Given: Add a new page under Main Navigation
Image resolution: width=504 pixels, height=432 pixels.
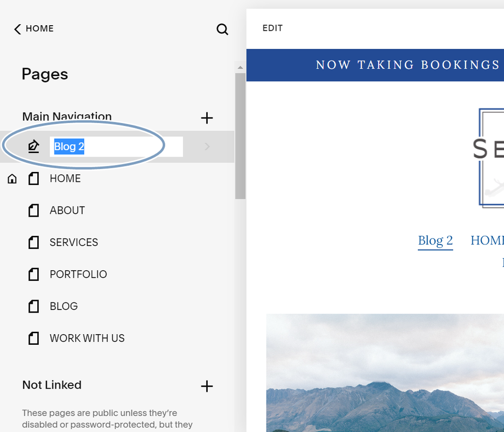Looking at the screenshot, I should tap(207, 118).
